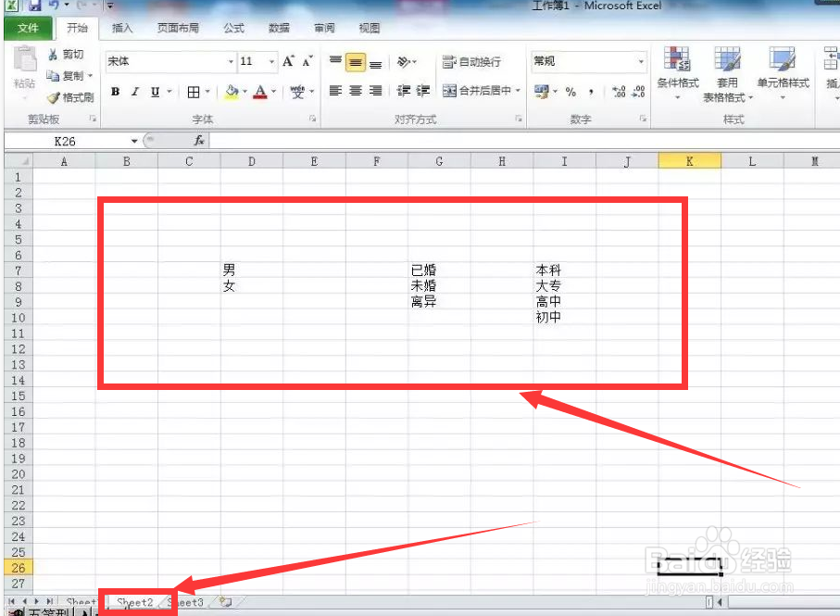Image resolution: width=840 pixels, height=616 pixels.
Task: Select column K header
Action: [x=689, y=161]
